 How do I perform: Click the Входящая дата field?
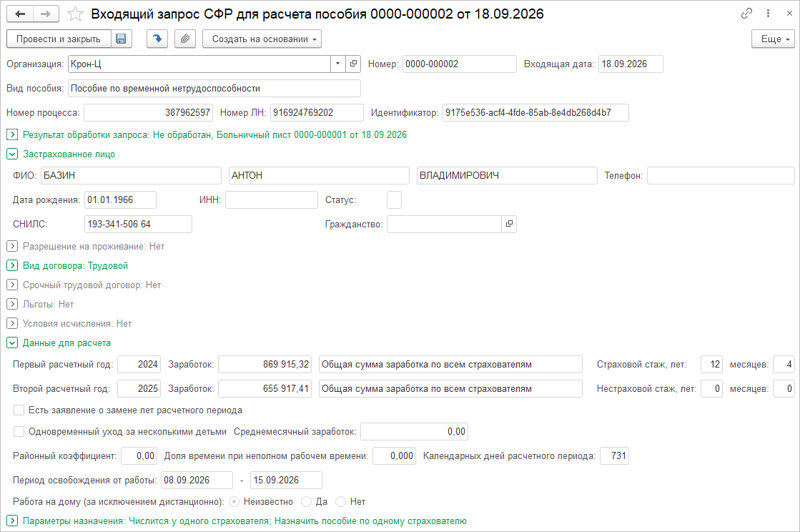click(631, 64)
